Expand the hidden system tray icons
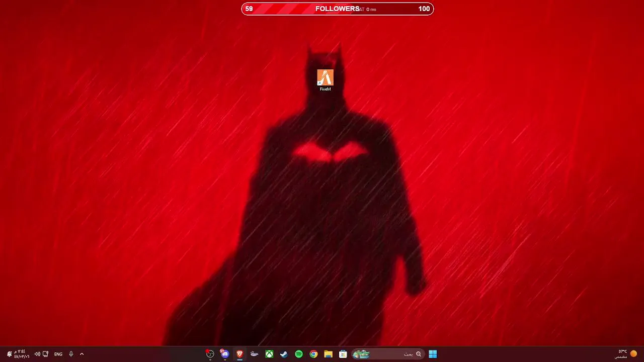Viewport: 644px width, 362px height. coord(82,354)
